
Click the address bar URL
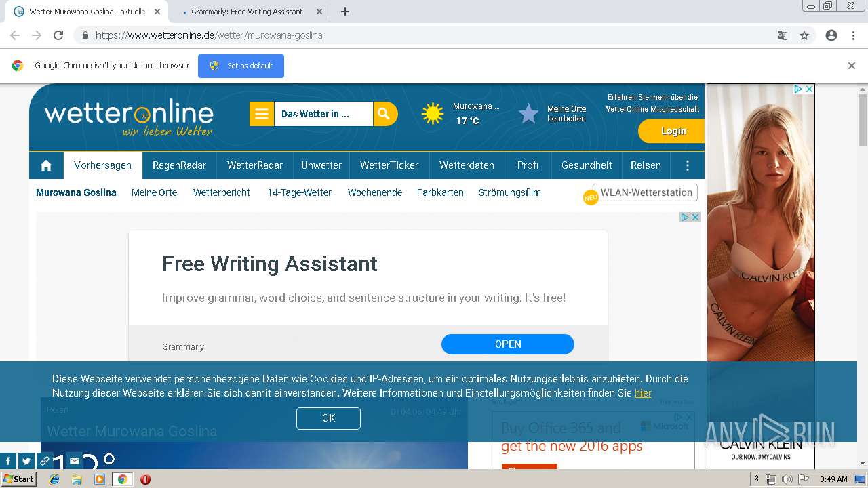click(209, 35)
